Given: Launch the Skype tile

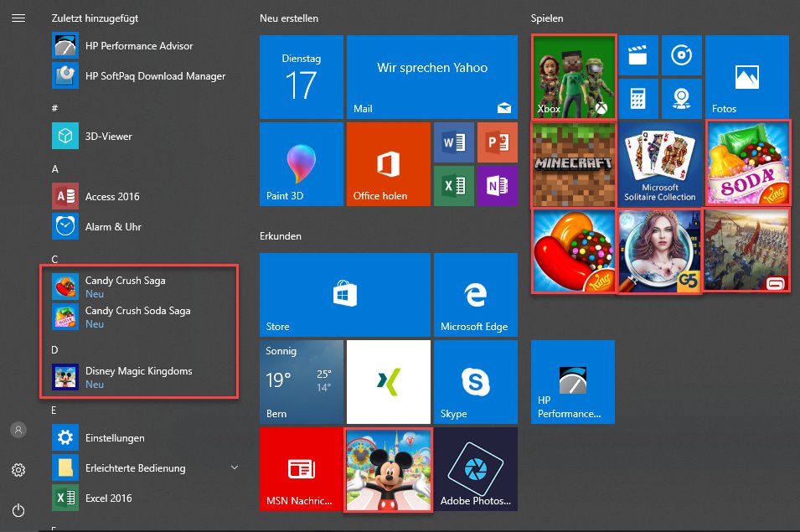Looking at the screenshot, I should (x=476, y=382).
